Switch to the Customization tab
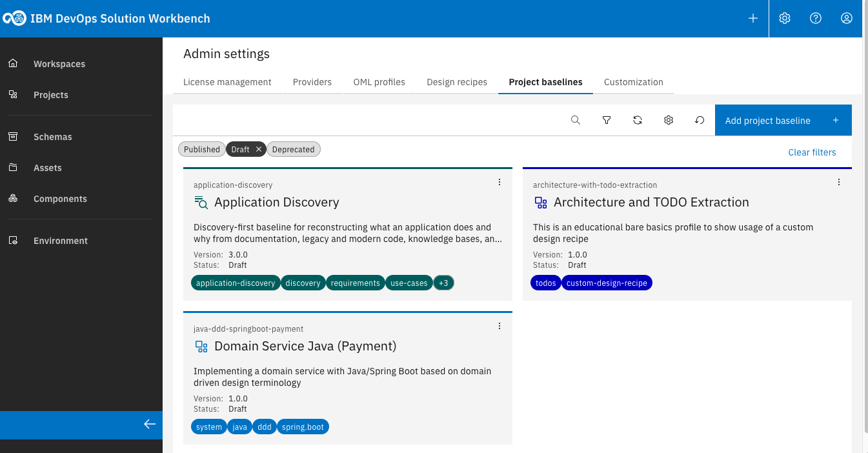Image resolution: width=868 pixels, height=453 pixels. tap(634, 83)
